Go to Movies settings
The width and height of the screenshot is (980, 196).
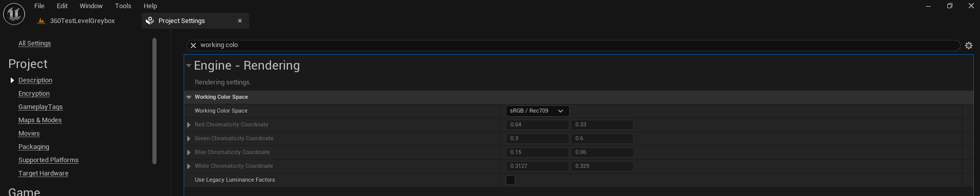(x=29, y=134)
